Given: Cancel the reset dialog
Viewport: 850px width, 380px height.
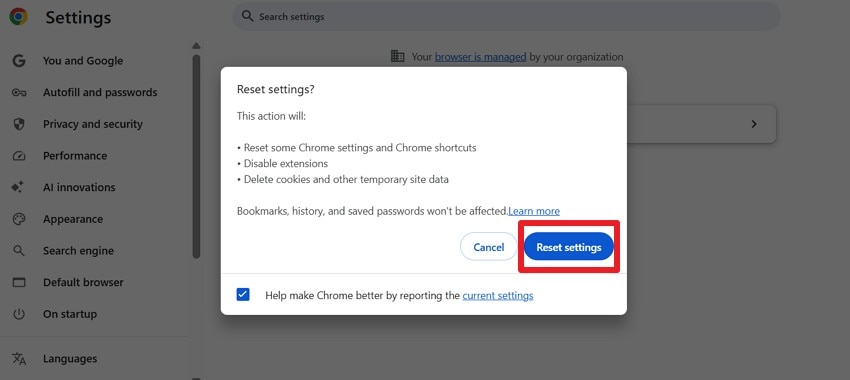Looking at the screenshot, I should [488, 247].
